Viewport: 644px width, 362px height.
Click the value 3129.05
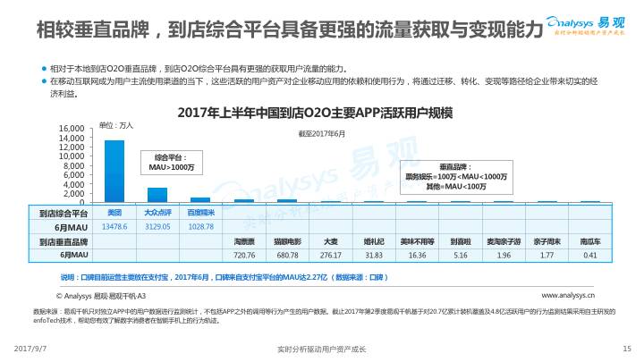coord(157,226)
